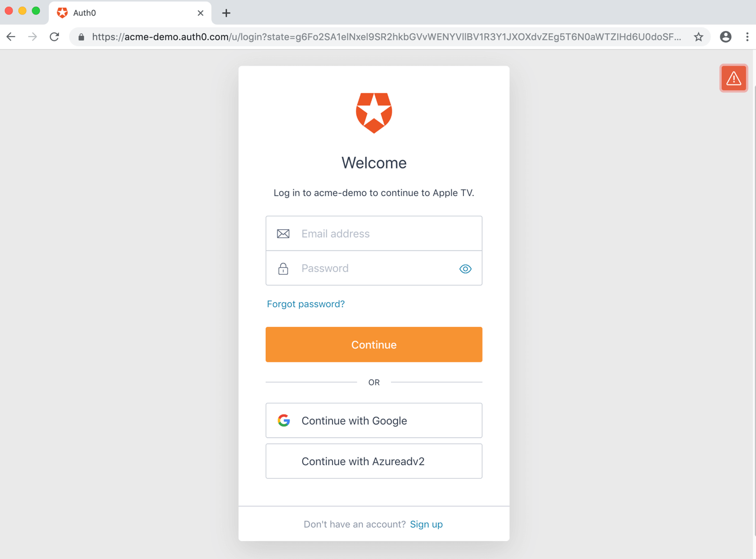
Task: Open Chrome's three-dot menu
Action: (748, 37)
